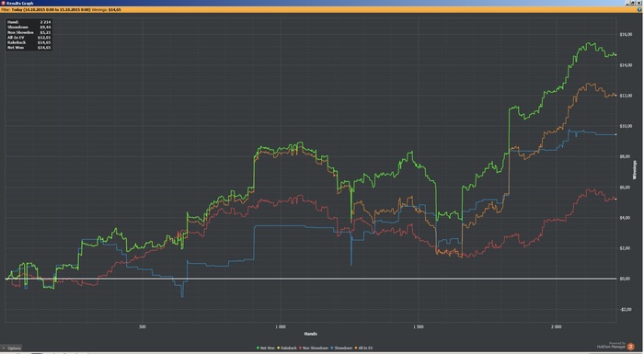
Task: Click the blue Showdown line endpoint marker
Action: click(x=615, y=134)
